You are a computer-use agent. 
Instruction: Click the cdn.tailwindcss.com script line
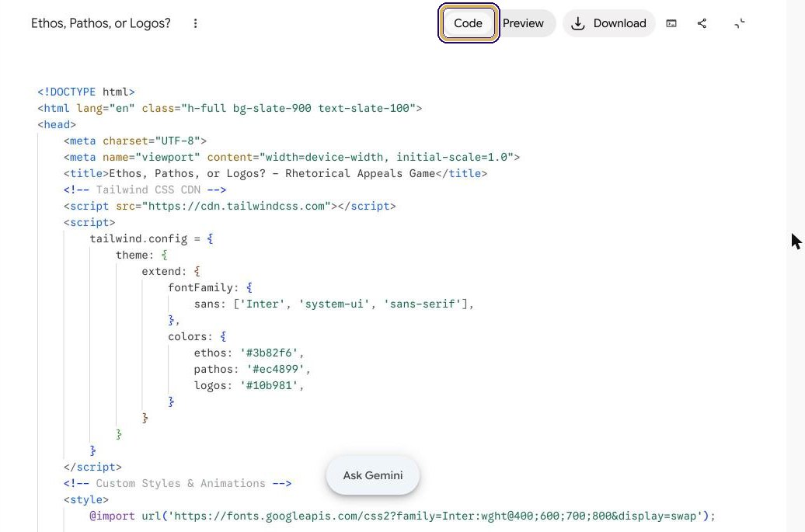(x=229, y=207)
